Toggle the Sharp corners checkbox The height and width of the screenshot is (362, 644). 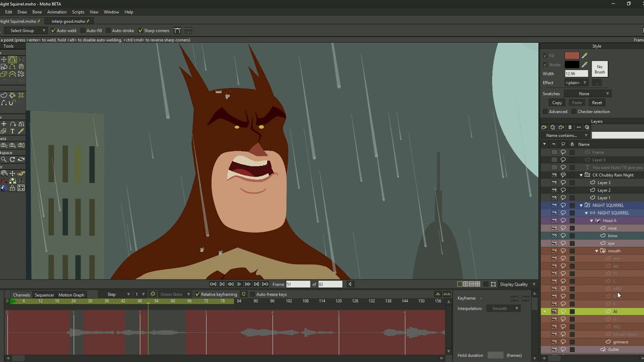click(140, 31)
